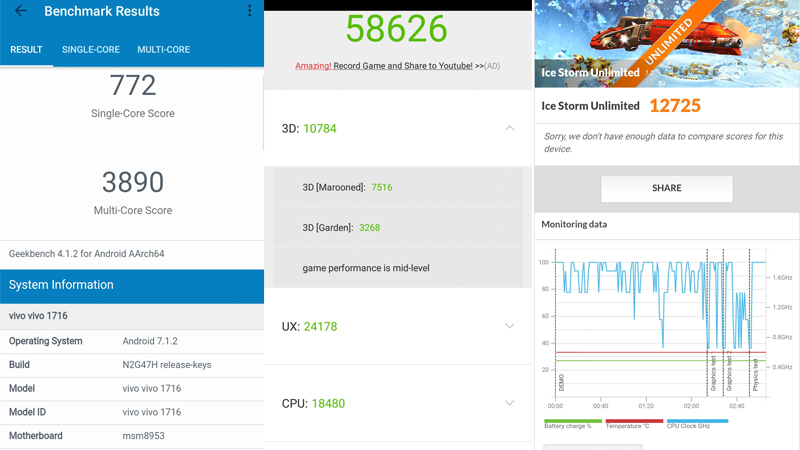Screen dimensions: 800x450
Task: Open the three-dot overflow menu in Geekbench
Action: click(x=249, y=11)
